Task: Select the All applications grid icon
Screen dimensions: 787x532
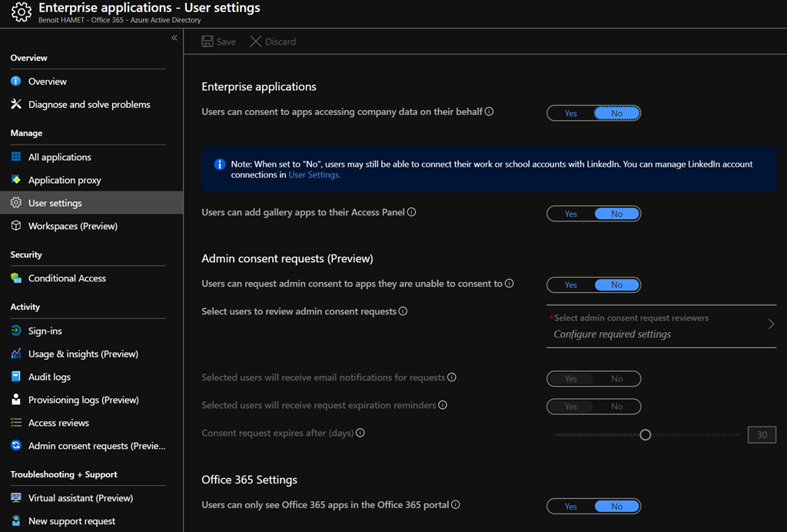Action: [16, 157]
